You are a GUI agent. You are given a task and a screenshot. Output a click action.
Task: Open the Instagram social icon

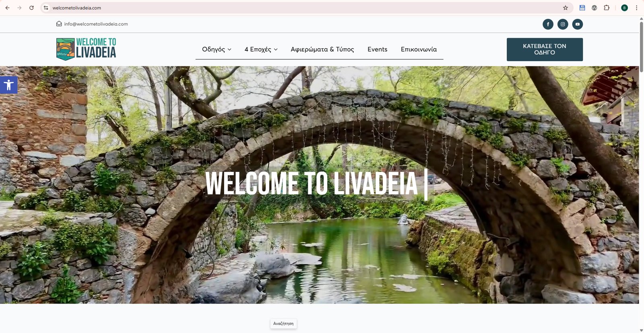[x=563, y=24]
